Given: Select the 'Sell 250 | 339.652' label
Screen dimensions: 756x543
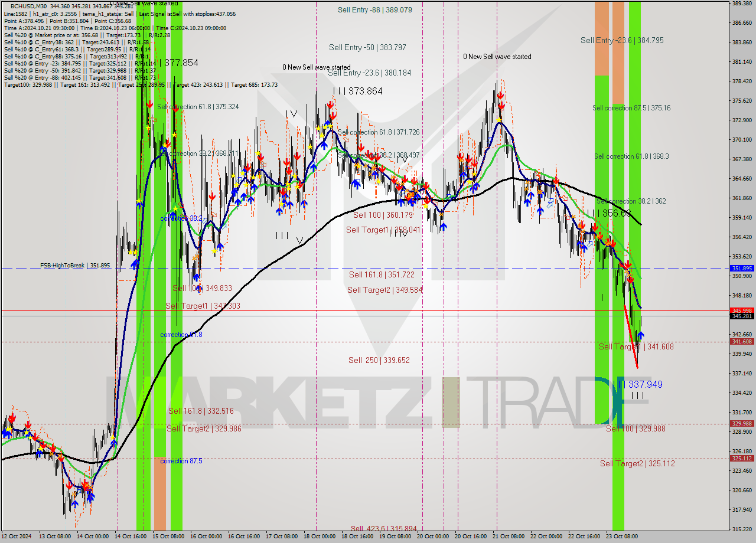Looking at the screenshot, I should coord(379,360).
